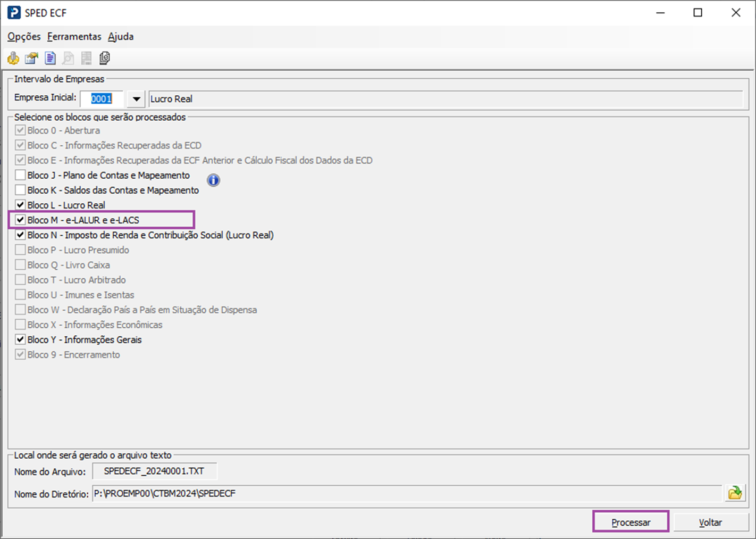Click the Voltar button
The width and height of the screenshot is (756, 539).
710,522
